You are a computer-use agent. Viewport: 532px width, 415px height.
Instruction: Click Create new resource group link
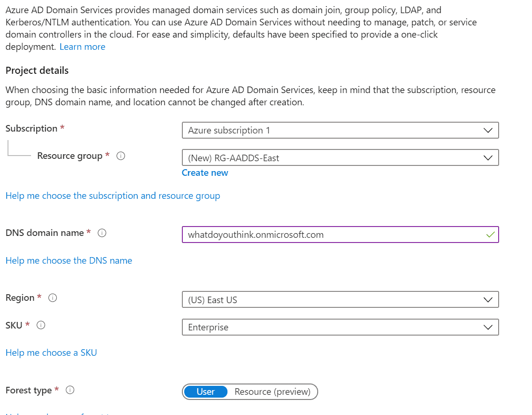(x=205, y=172)
